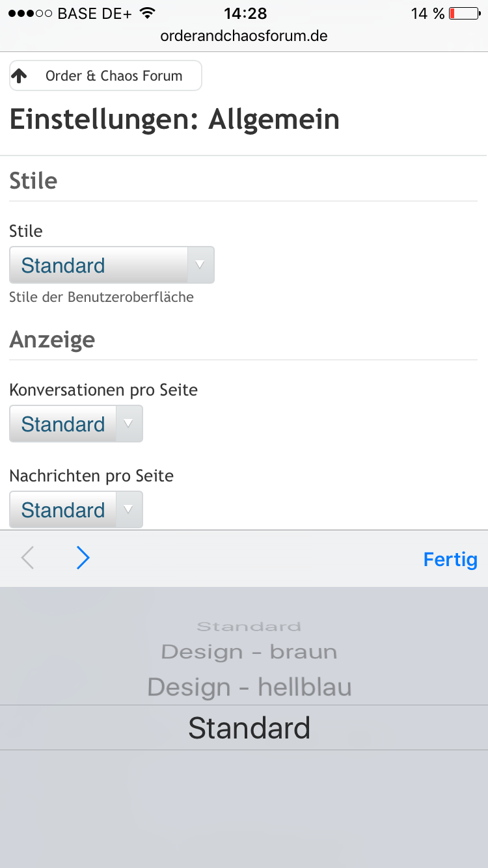Tap the signal strength dots in status bar
The image size is (488, 868).
pyautogui.click(x=30, y=14)
